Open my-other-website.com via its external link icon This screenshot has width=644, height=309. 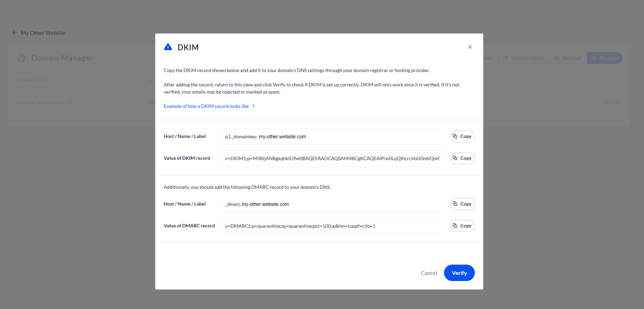point(70,101)
